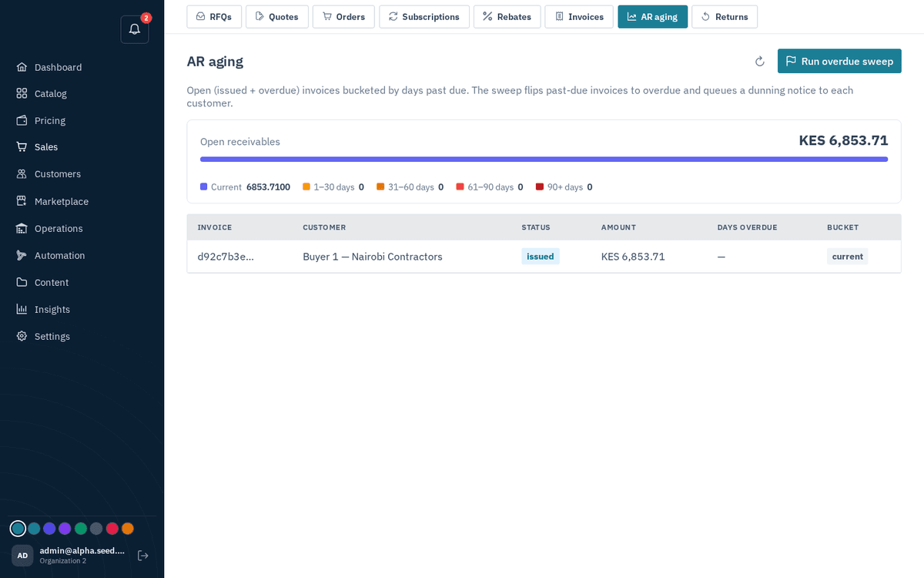Click KES 6,853.71 in the invoice row
Screen dimensions: 924x578
633,257
